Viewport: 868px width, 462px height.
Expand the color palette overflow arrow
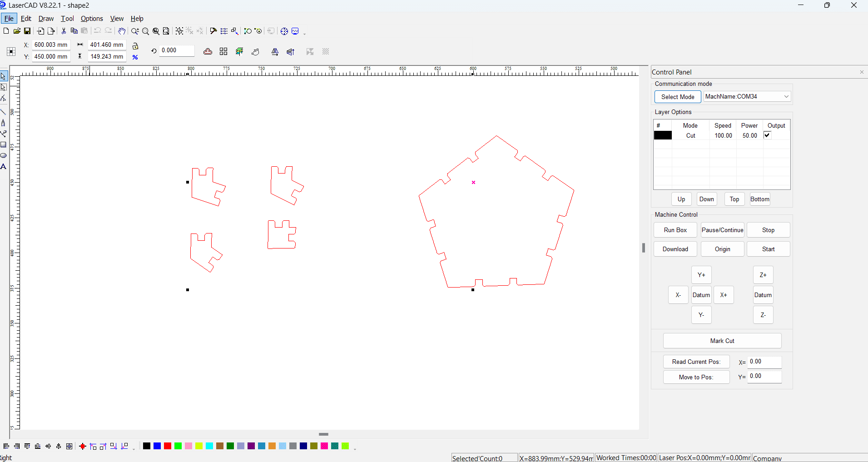pos(355,449)
